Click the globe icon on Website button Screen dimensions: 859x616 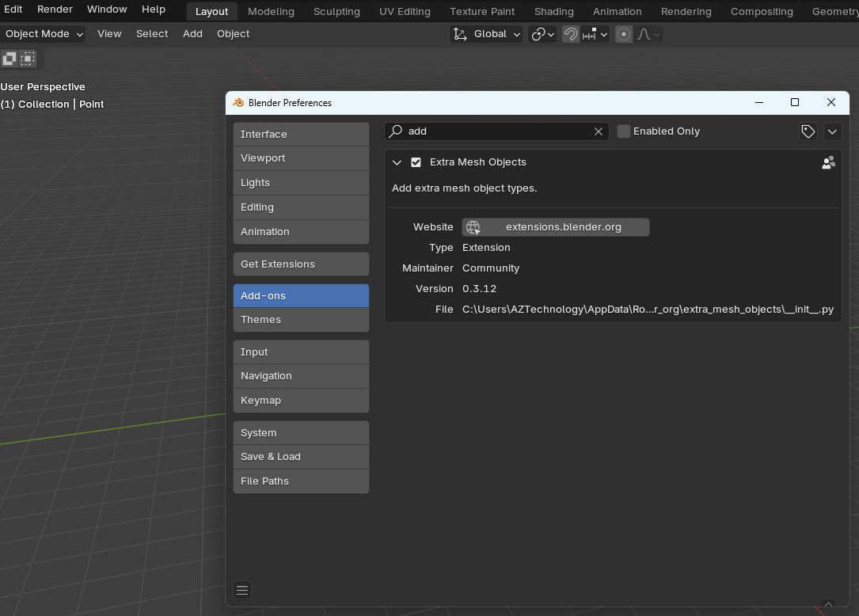tap(473, 227)
